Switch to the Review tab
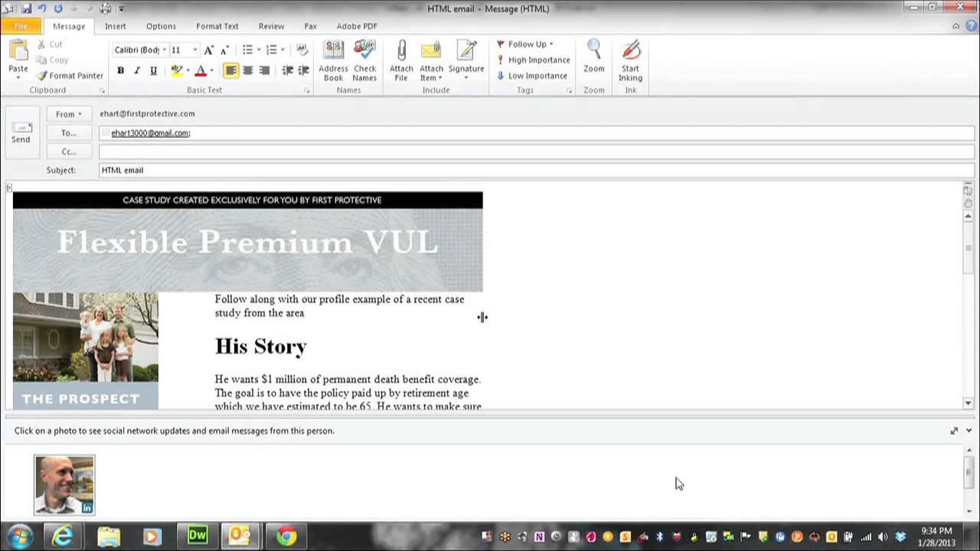 point(271,26)
